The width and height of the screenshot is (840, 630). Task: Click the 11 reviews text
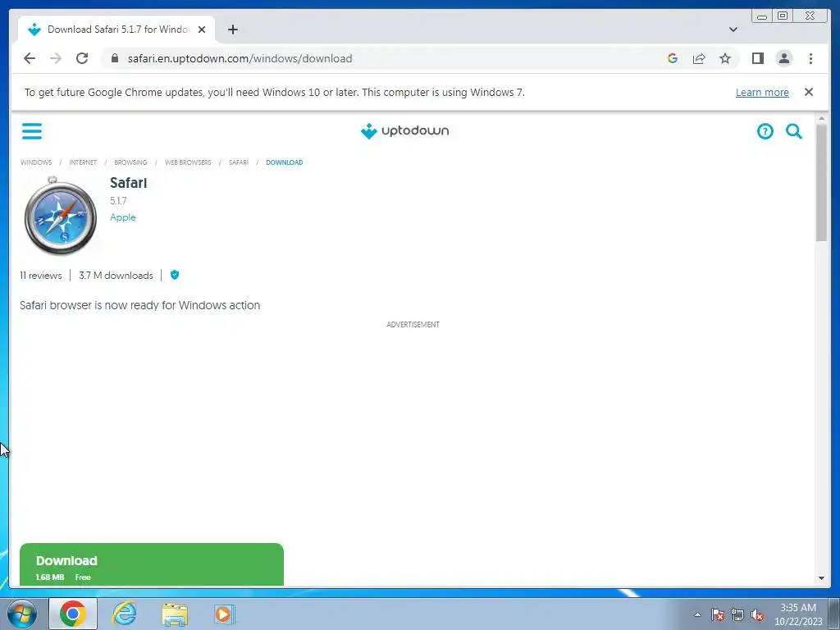41,276
